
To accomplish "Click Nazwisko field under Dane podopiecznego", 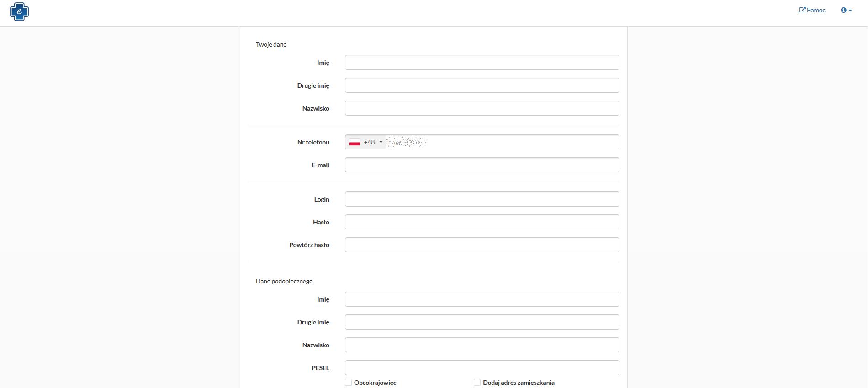I will tap(482, 345).
